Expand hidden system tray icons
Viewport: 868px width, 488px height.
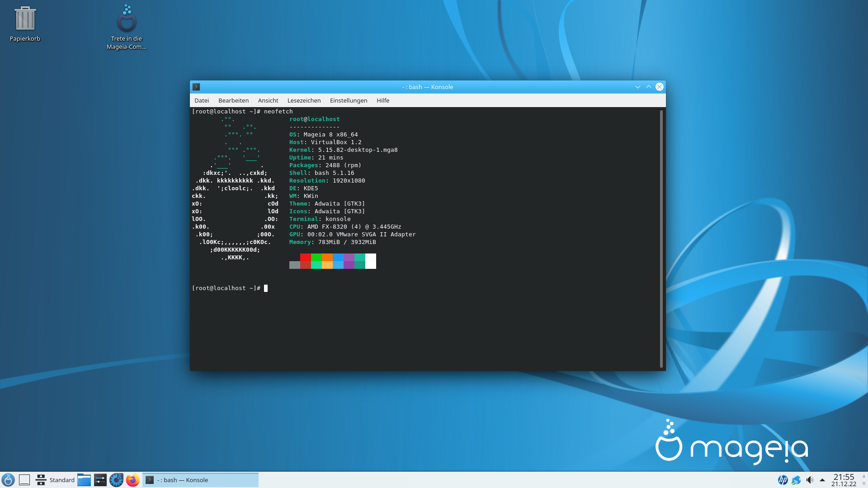(822, 480)
